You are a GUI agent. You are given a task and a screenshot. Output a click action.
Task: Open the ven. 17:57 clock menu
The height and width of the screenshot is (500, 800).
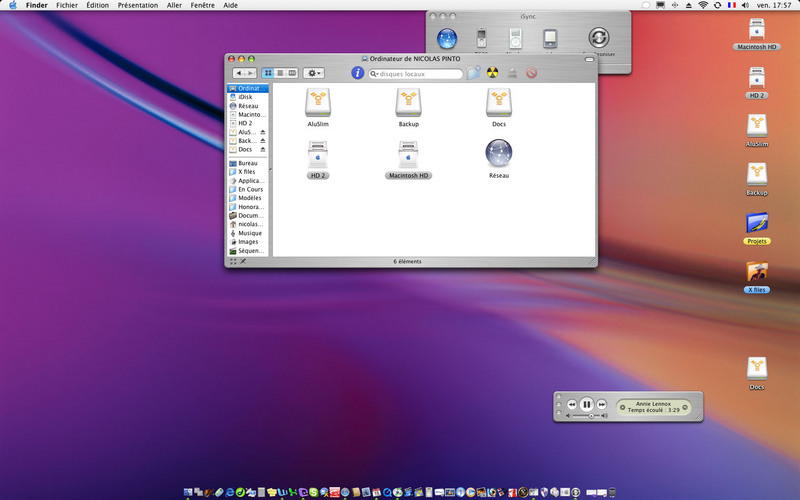click(x=773, y=5)
